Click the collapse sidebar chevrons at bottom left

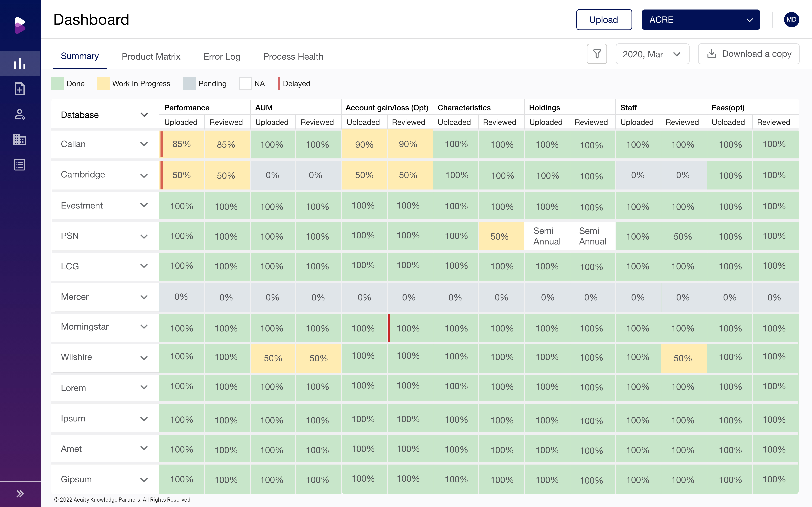[20, 493]
